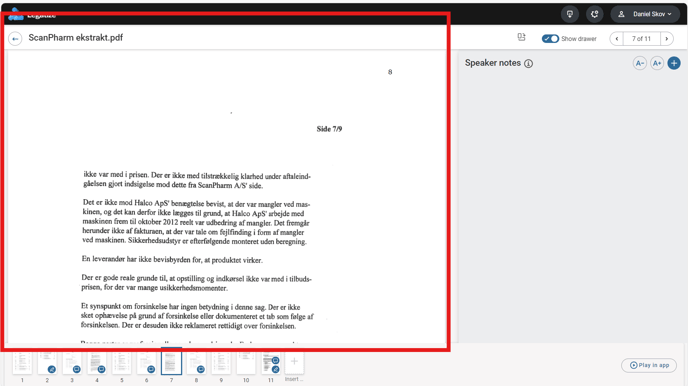The width and height of the screenshot is (688, 386).
Task: Click the 7 of 11 page field
Action: [x=641, y=39]
